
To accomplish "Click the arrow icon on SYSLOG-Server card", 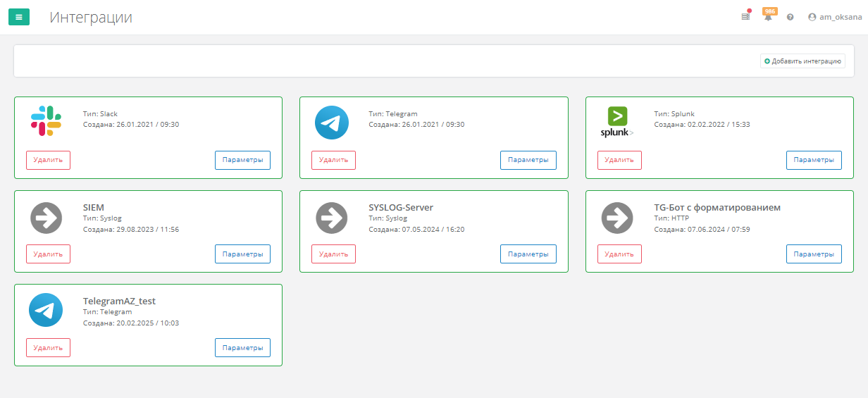I will [332, 218].
